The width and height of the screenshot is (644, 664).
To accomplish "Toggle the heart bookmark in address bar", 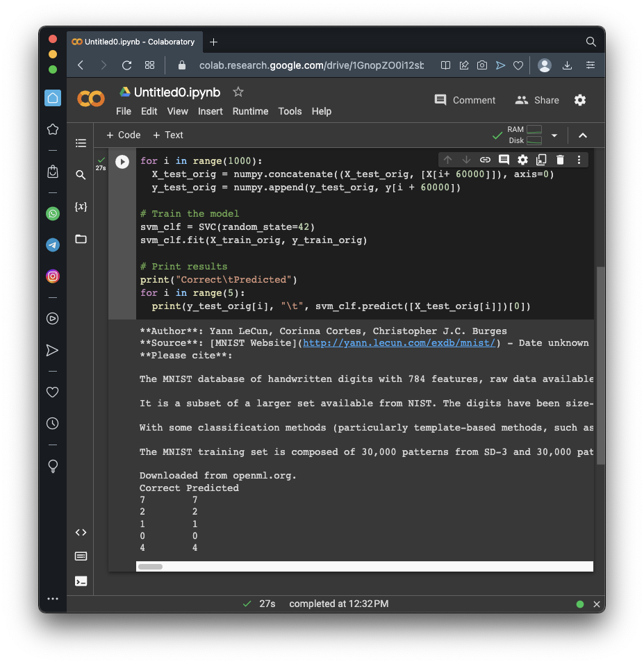I will (518, 65).
